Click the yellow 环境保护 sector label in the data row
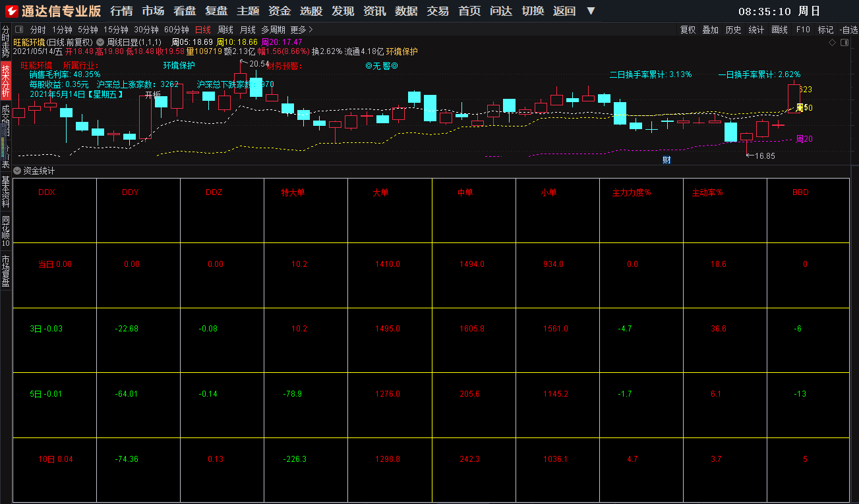Viewport: 859px width, 504px height. [402, 51]
